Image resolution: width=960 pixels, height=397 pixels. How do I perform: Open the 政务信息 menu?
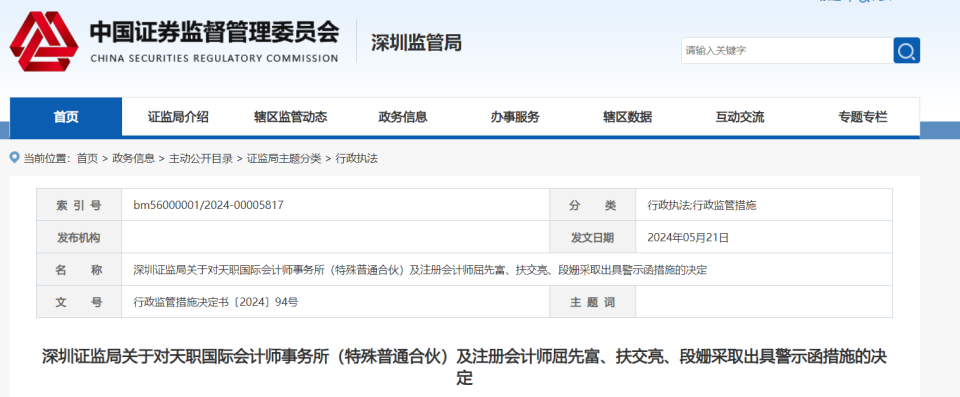click(x=403, y=117)
